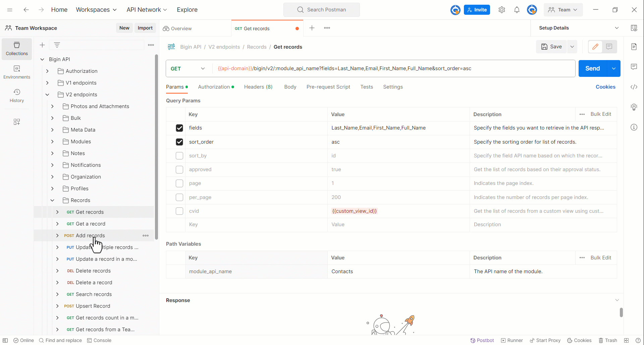The image size is (644, 345).
Task: Open a new request tab with plus
Action: click(312, 28)
